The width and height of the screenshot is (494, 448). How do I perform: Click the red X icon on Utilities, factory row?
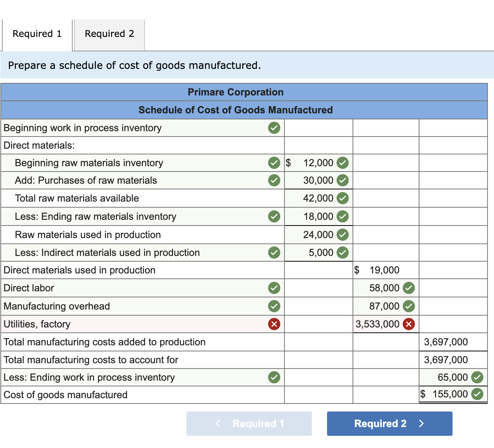pos(274,324)
